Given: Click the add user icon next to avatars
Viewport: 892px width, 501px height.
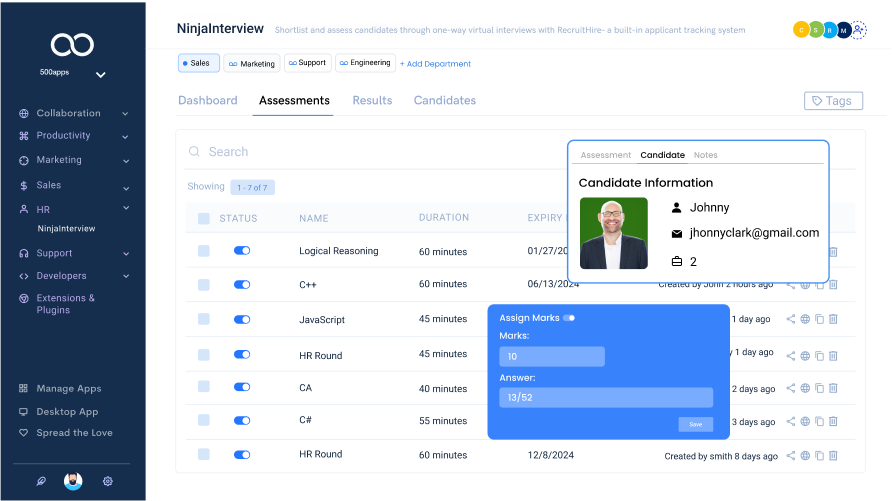Looking at the screenshot, I should tap(859, 30).
